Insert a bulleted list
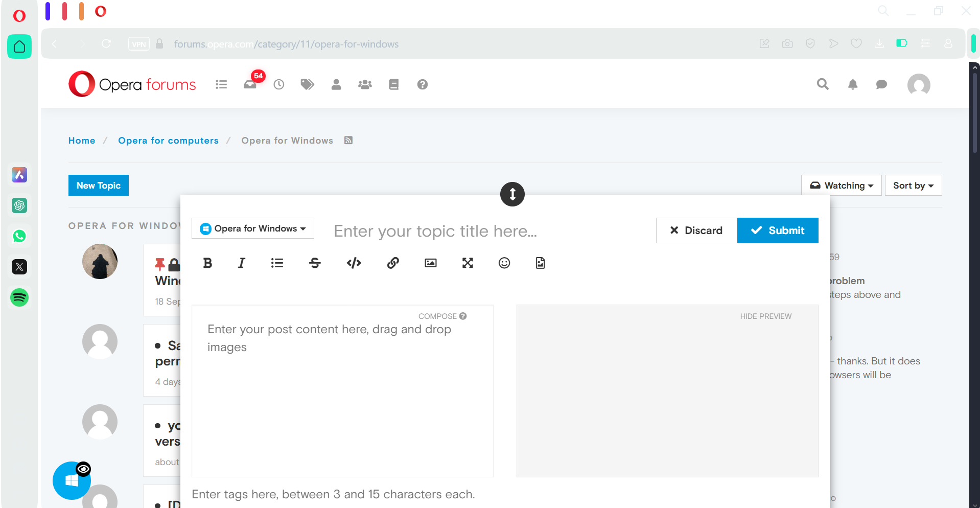Screen dimensions: 980x508 click(277, 263)
